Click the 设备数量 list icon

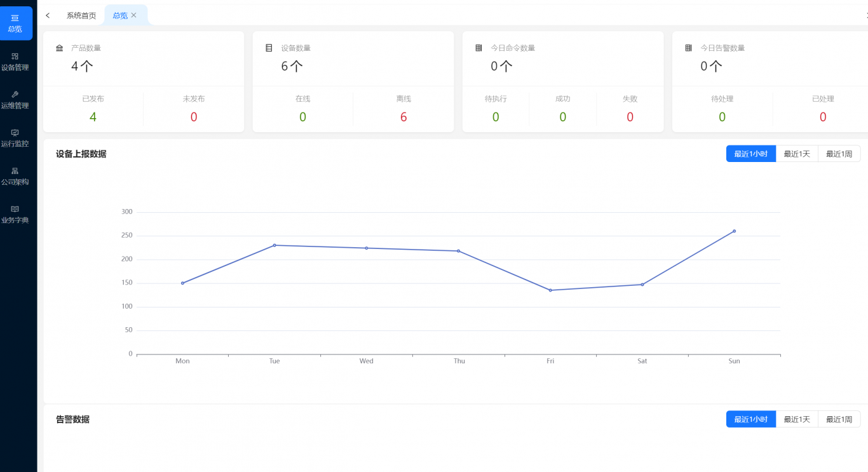click(269, 48)
